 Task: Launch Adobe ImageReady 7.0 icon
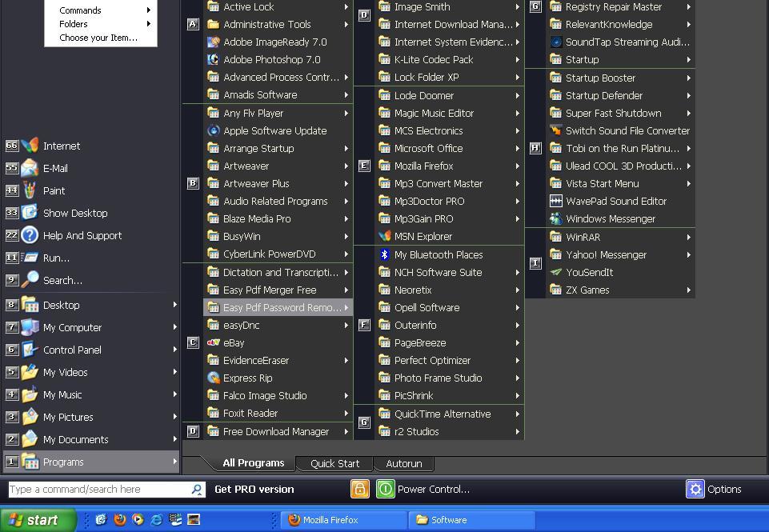[x=214, y=42]
